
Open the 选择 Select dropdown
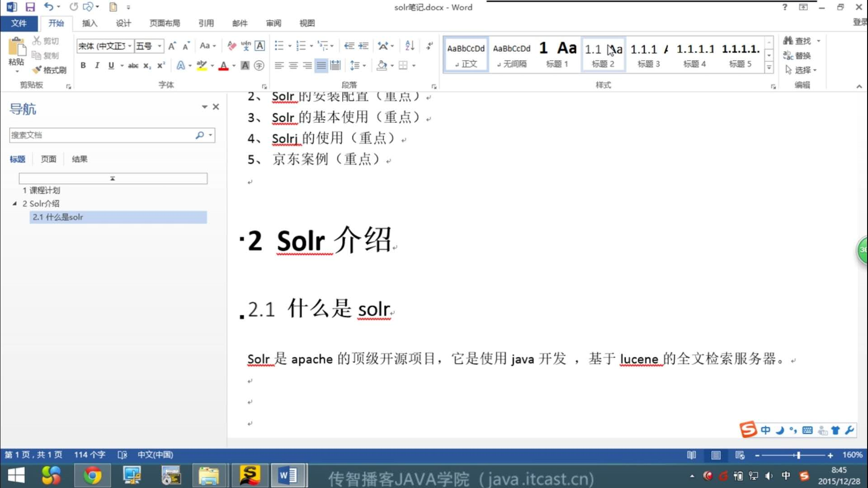(x=801, y=70)
